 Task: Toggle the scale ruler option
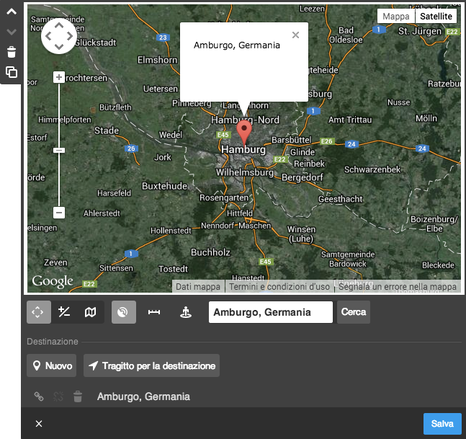pyautogui.click(x=154, y=312)
